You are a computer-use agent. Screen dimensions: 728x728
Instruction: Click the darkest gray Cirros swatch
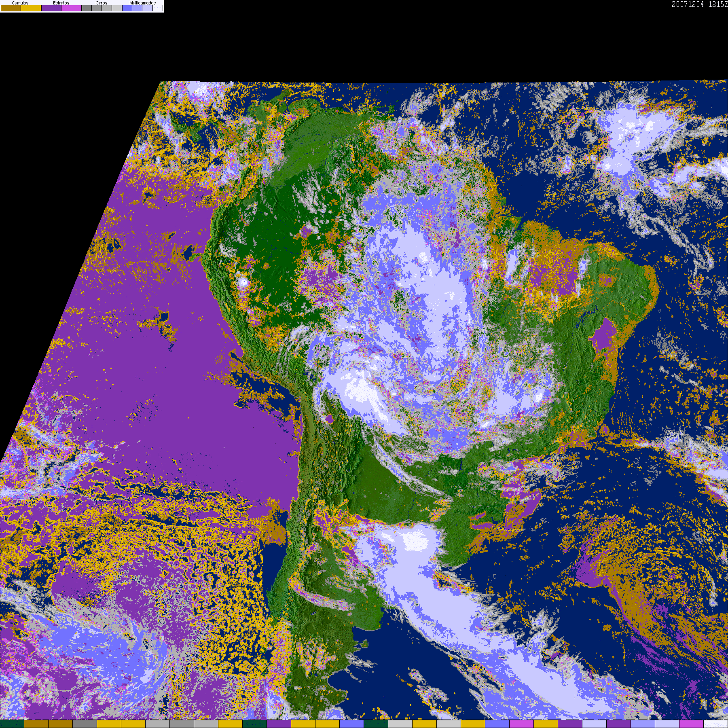pyautogui.click(x=87, y=8)
